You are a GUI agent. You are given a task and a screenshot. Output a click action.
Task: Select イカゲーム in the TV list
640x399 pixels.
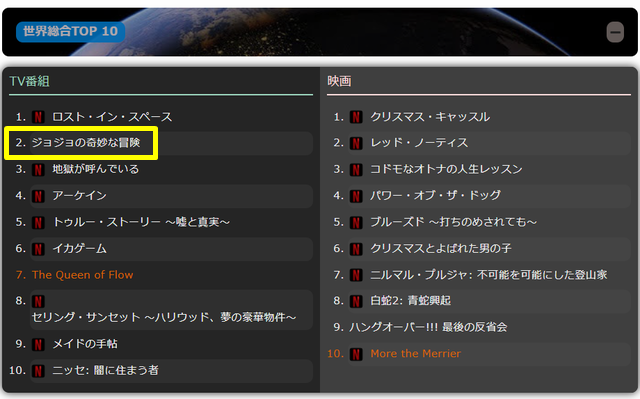click(x=79, y=248)
